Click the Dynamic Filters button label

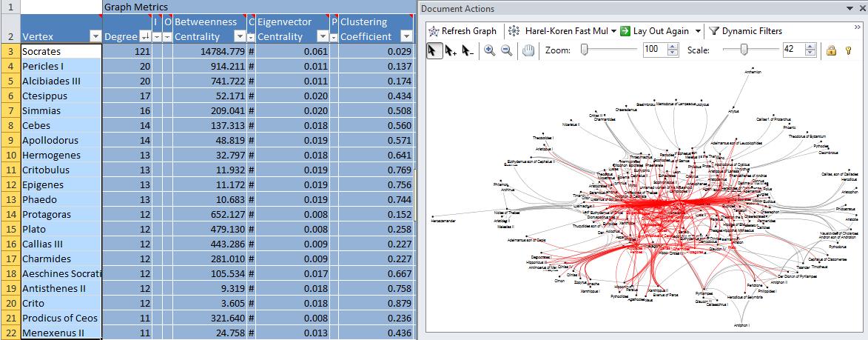(753, 31)
